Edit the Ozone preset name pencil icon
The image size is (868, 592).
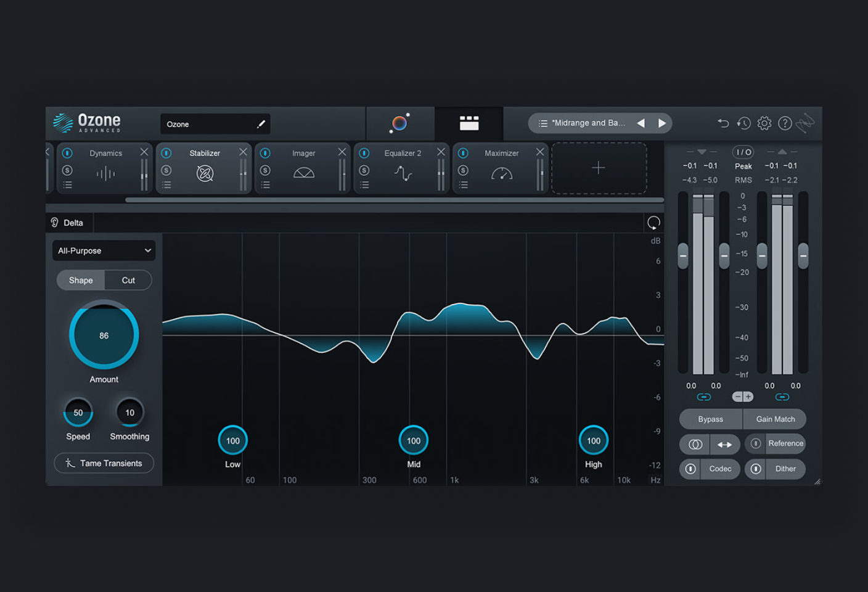point(261,124)
